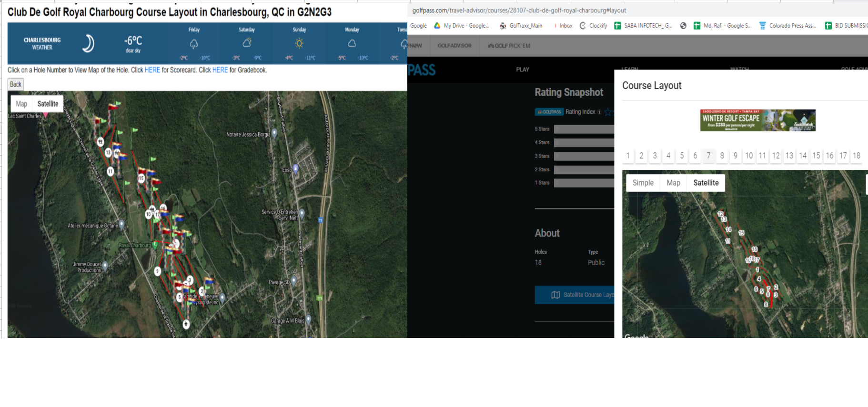Screen dimensions: 868x407
Task: Click the Garage A M Blais map pin
Action: coord(308,319)
